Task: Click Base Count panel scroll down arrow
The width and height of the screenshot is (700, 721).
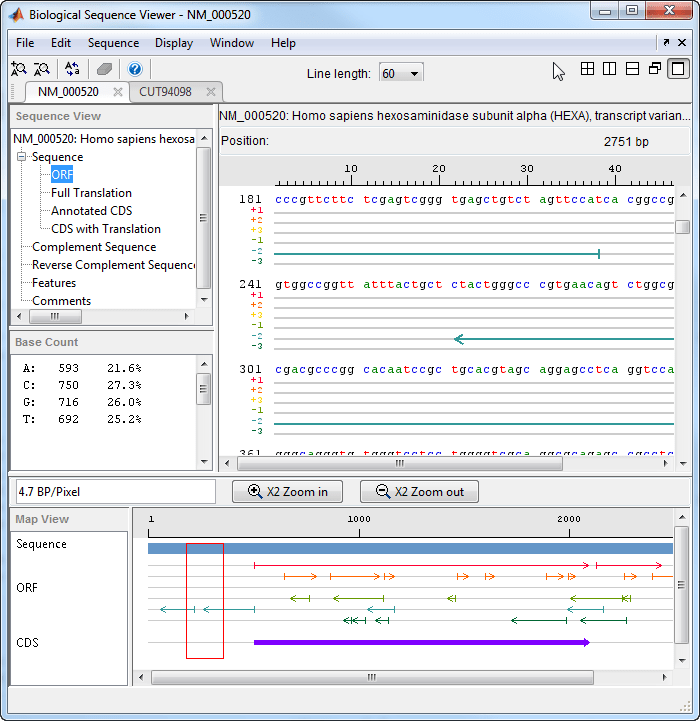Action: (204, 462)
